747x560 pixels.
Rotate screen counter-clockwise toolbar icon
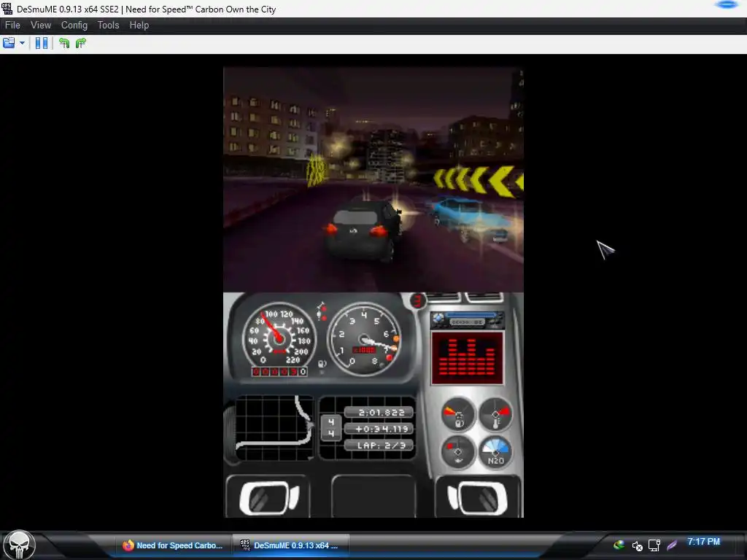[64, 43]
